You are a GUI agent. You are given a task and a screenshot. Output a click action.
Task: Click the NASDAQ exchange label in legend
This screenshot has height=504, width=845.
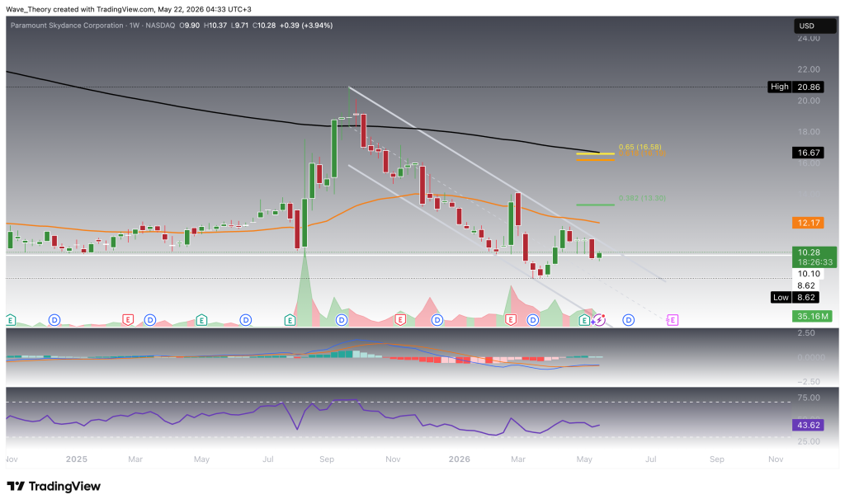click(161, 26)
